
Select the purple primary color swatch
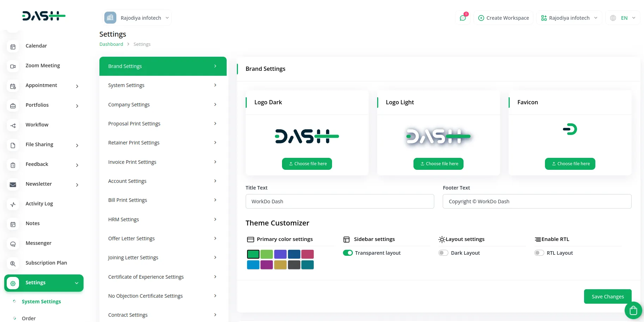coord(280,254)
